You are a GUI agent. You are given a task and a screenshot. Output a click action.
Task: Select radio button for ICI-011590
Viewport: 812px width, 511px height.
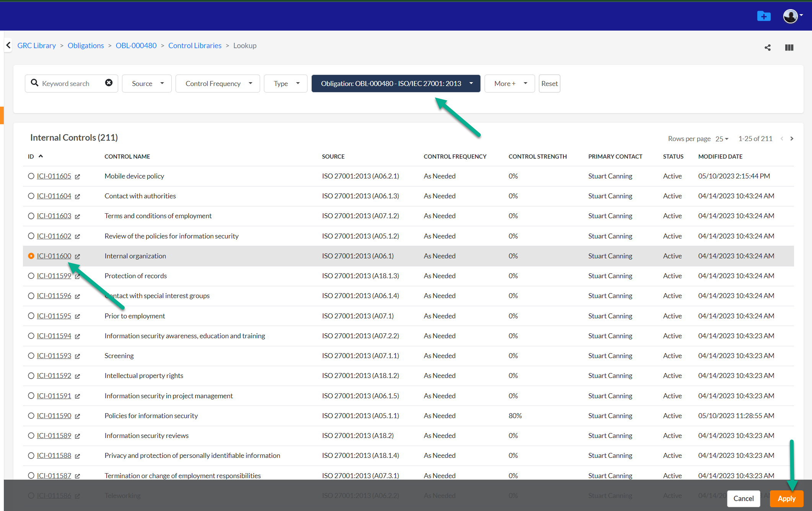31,416
